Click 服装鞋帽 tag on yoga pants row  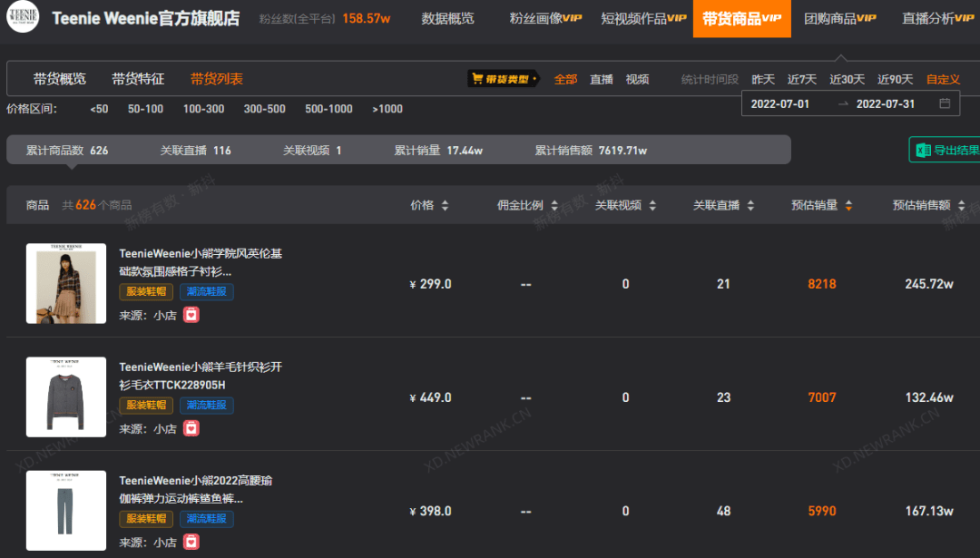(146, 519)
